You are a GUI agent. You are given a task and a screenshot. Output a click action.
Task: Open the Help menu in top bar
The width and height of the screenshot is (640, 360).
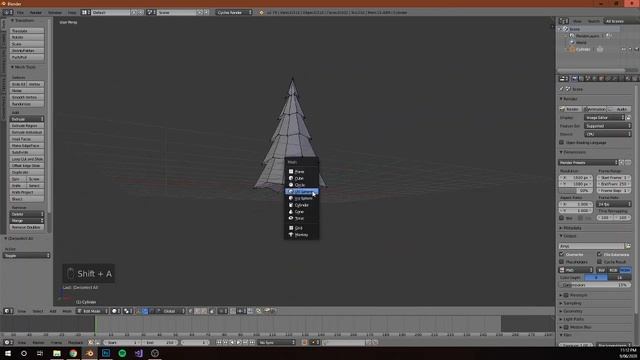pos(72,13)
